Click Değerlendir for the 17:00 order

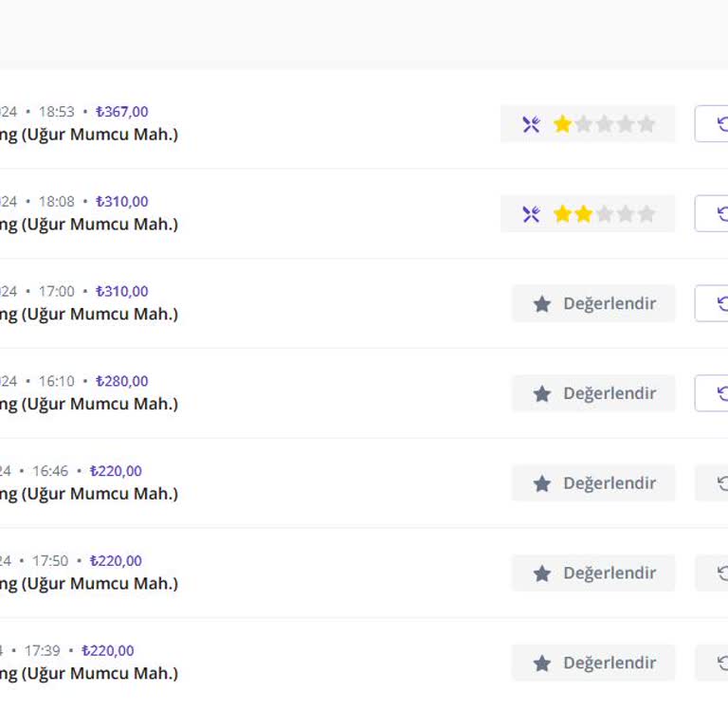[x=593, y=303]
